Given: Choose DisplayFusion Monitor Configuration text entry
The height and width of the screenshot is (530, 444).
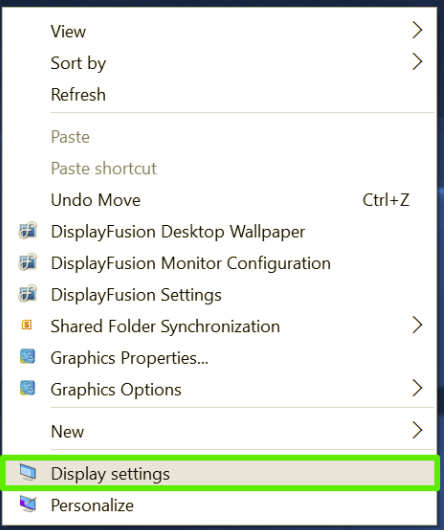Looking at the screenshot, I should (x=191, y=263).
